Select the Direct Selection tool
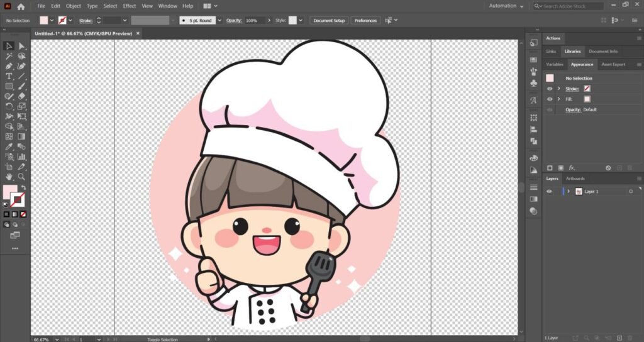The width and height of the screenshot is (644, 342). [x=21, y=46]
